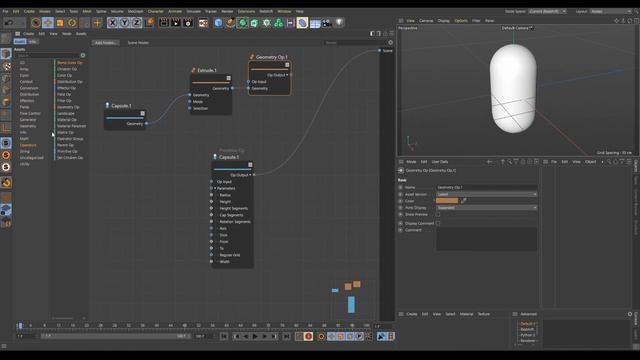
Task: Open the Extensions menu
Action: [x=247, y=11]
